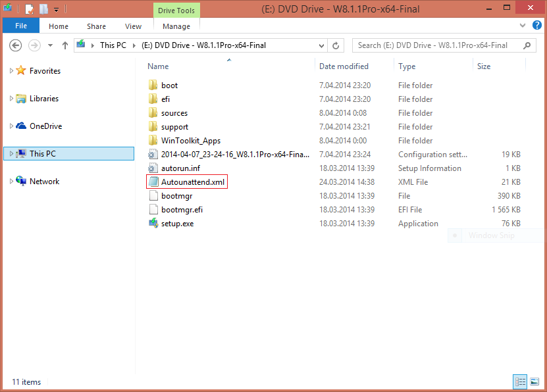Click the Drive Tools contextual tab

tap(176, 11)
